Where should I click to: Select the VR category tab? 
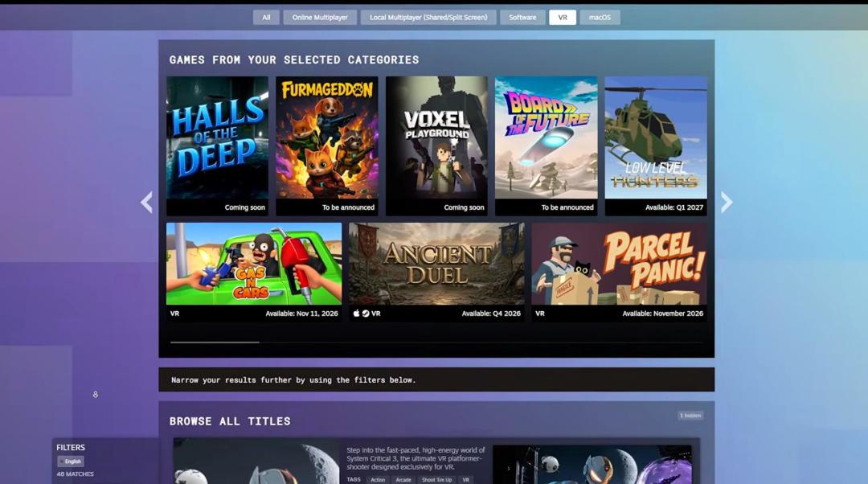point(563,17)
